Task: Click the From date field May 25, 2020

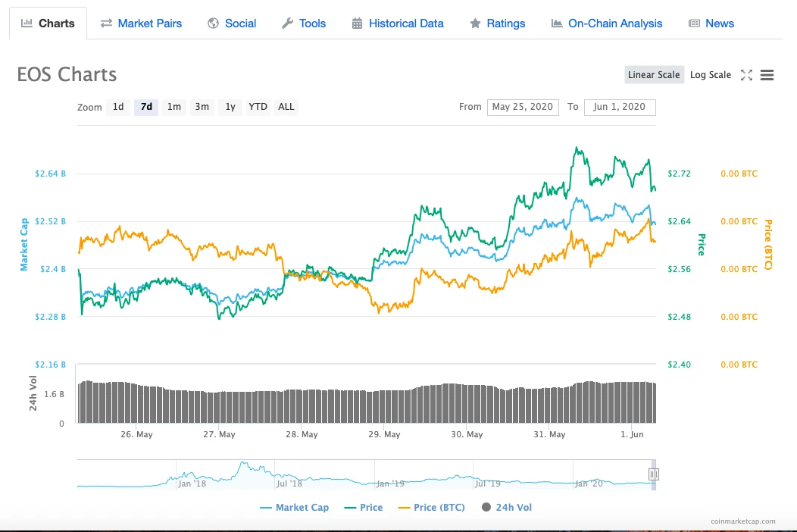Action: click(x=523, y=108)
